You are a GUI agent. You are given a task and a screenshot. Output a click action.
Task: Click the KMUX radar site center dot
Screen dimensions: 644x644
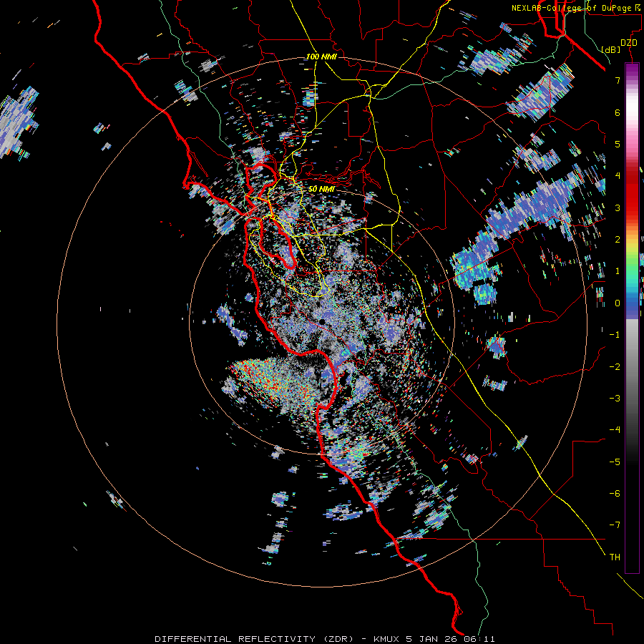323,321
